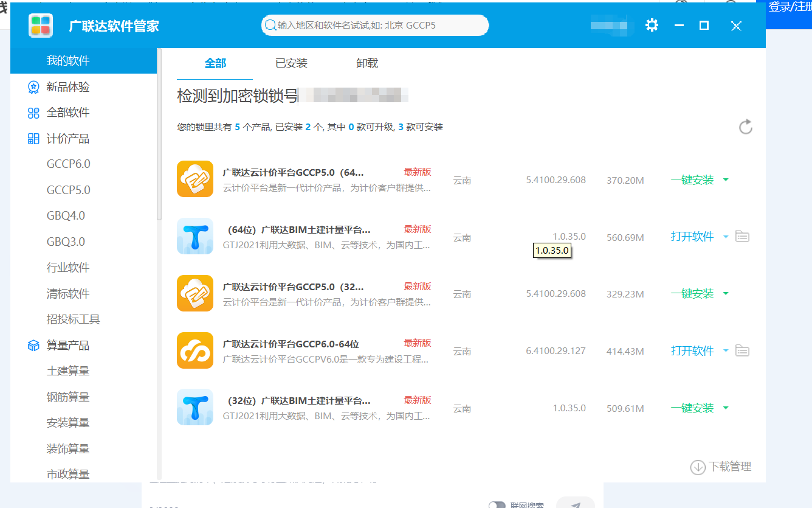
Task: Click the software search input field
Action: click(x=375, y=26)
